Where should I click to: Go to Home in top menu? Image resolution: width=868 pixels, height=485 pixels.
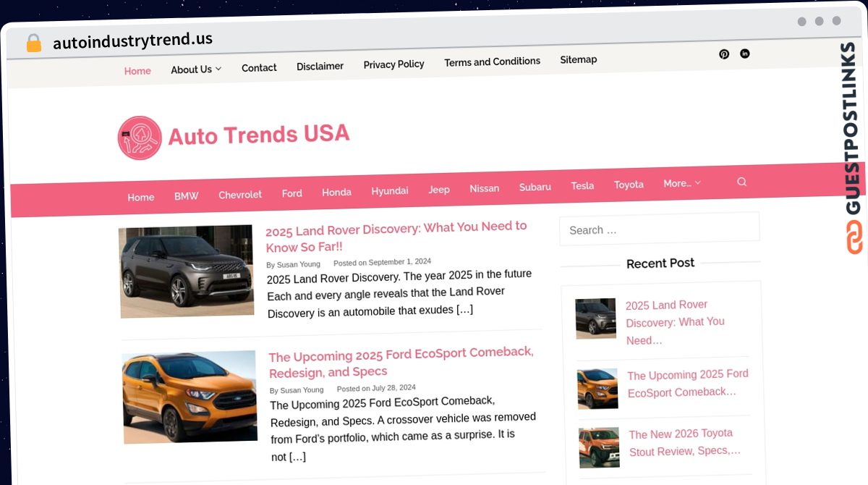click(137, 71)
